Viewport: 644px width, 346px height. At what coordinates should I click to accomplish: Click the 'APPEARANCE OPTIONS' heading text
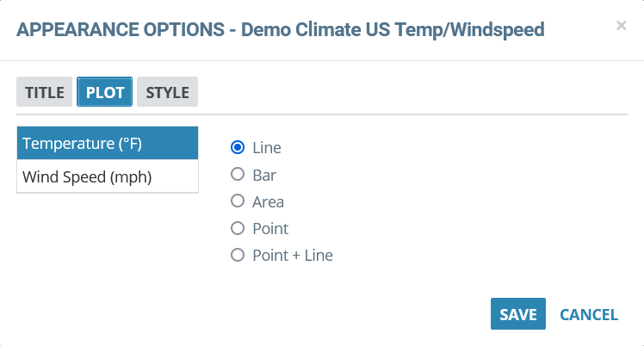coord(121,29)
